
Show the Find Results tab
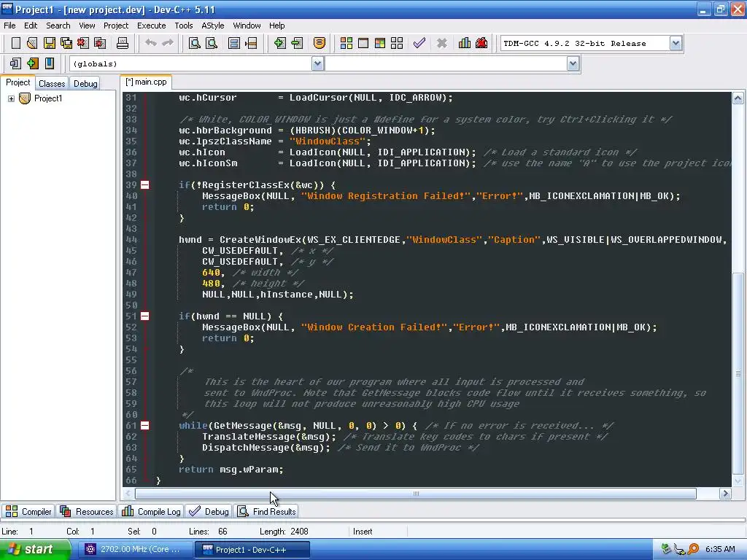click(267, 511)
